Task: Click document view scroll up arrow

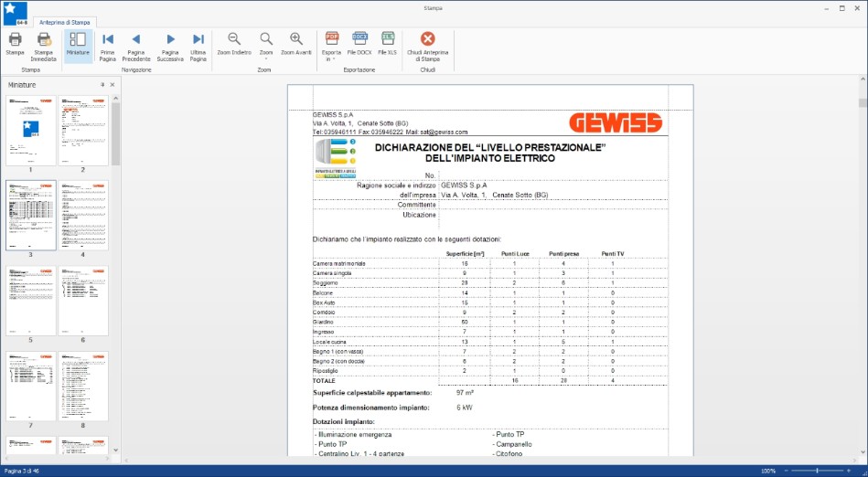Action: 863,79
